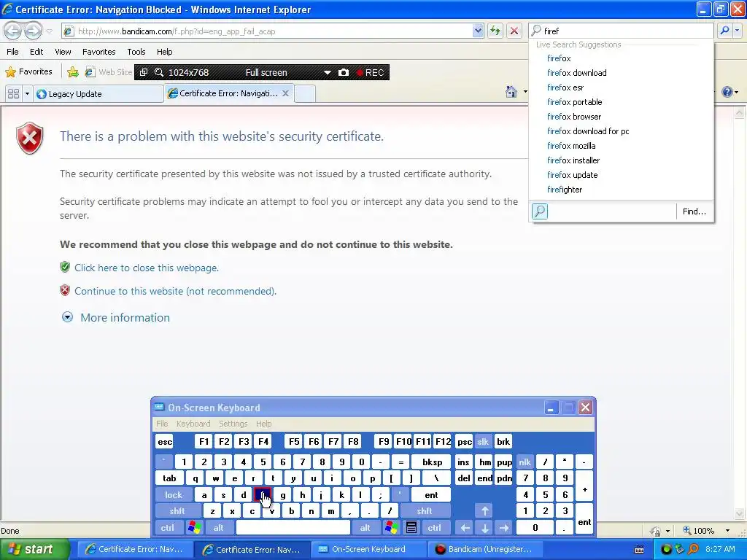Click the up arrow key on keyboard
The image size is (747, 560).
coord(485,511)
